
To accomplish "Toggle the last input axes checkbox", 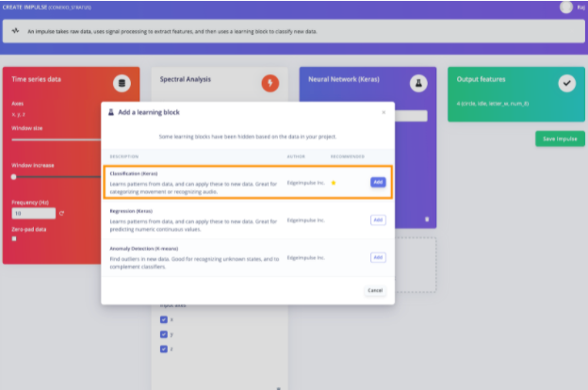I will click(x=164, y=349).
